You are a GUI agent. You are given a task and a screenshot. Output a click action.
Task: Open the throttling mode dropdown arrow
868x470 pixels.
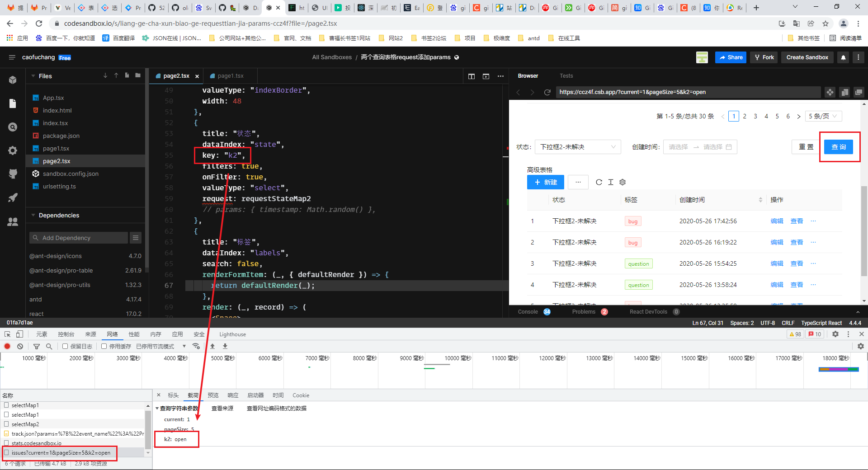[184, 346]
